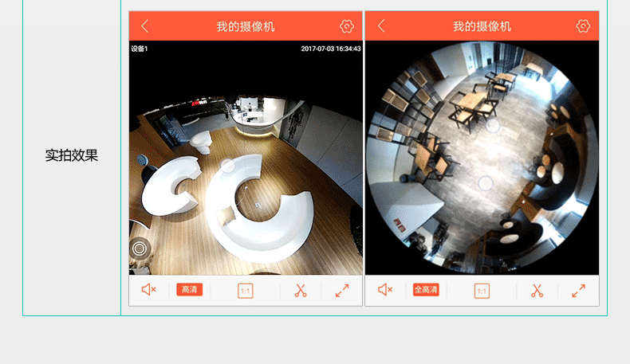Click the 设备1 device label

[x=140, y=49]
